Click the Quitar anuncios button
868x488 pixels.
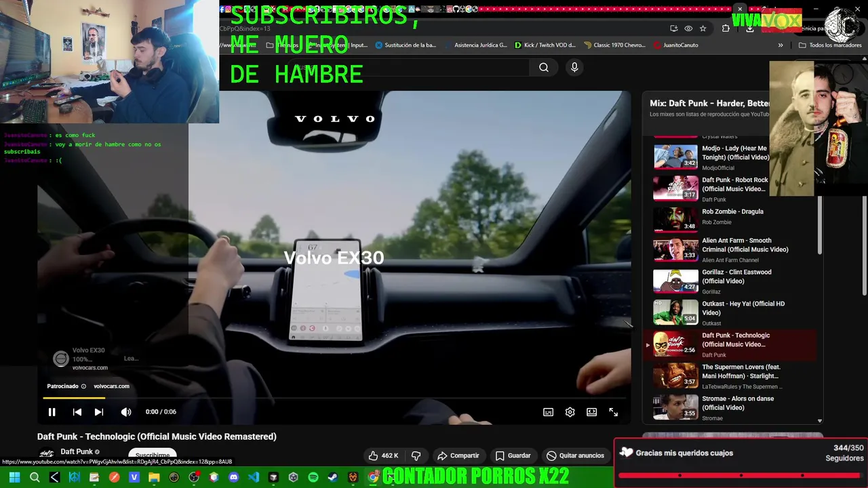(x=575, y=455)
